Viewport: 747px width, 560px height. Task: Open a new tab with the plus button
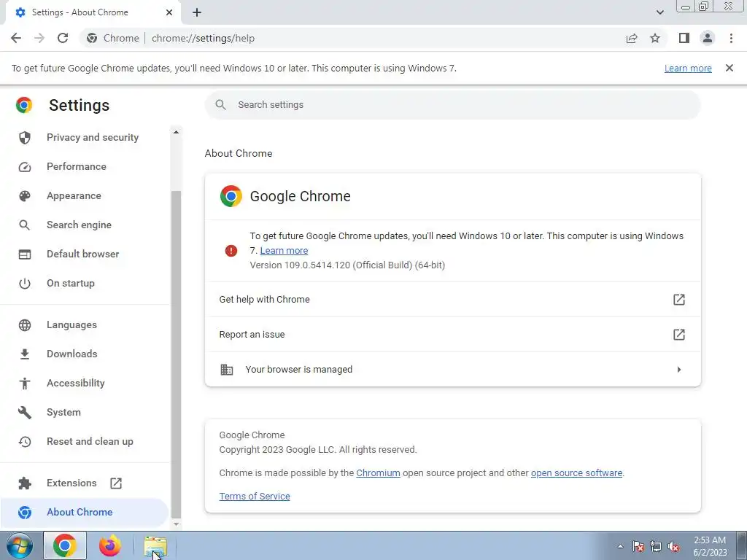(x=197, y=12)
